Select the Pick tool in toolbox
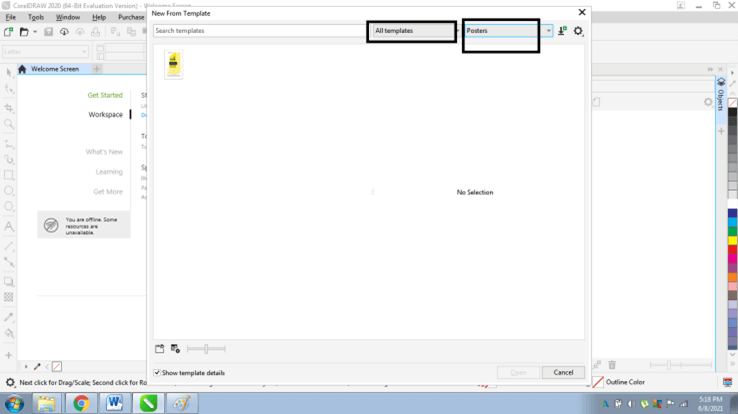 [x=9, y=72]
